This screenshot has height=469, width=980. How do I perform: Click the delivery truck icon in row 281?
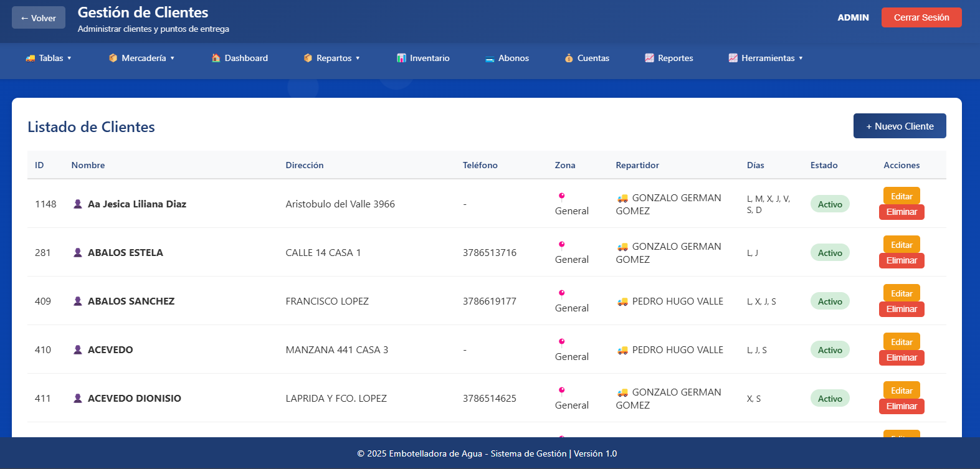(x=622, y=247)
